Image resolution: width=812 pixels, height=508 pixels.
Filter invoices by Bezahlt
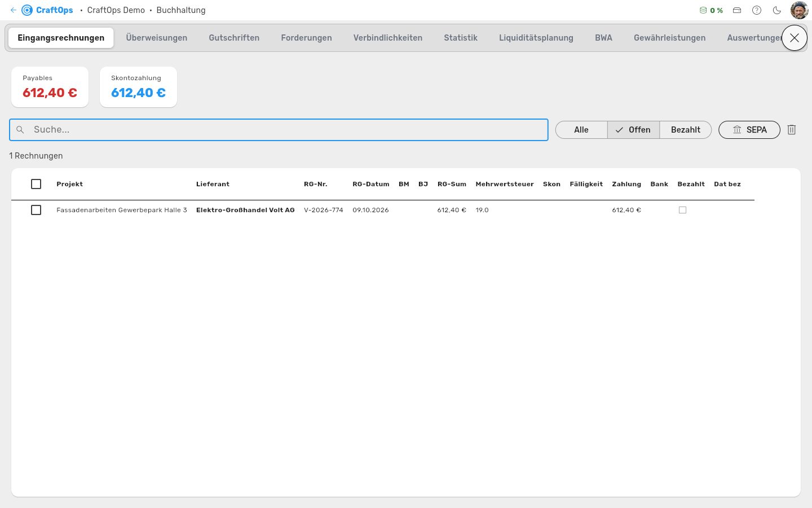tap(686, 130)
